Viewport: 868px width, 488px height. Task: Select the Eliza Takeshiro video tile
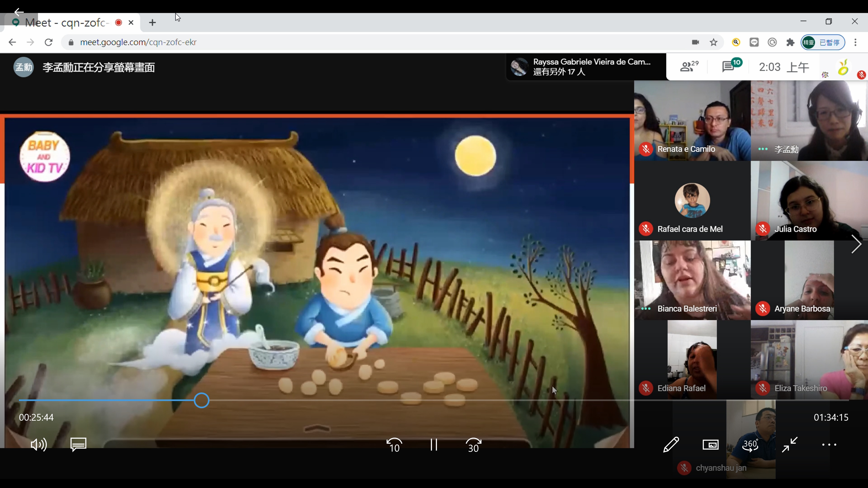click(809, 360)
